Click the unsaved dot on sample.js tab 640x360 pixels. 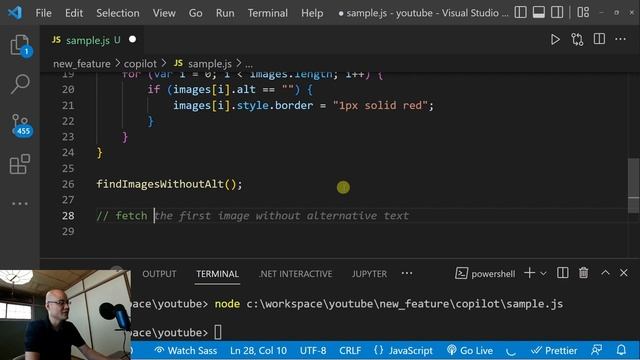132,40
